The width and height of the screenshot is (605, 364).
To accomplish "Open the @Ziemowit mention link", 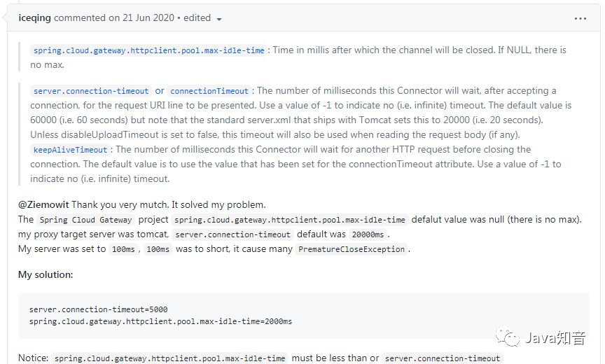I will [x=43, y=204].
